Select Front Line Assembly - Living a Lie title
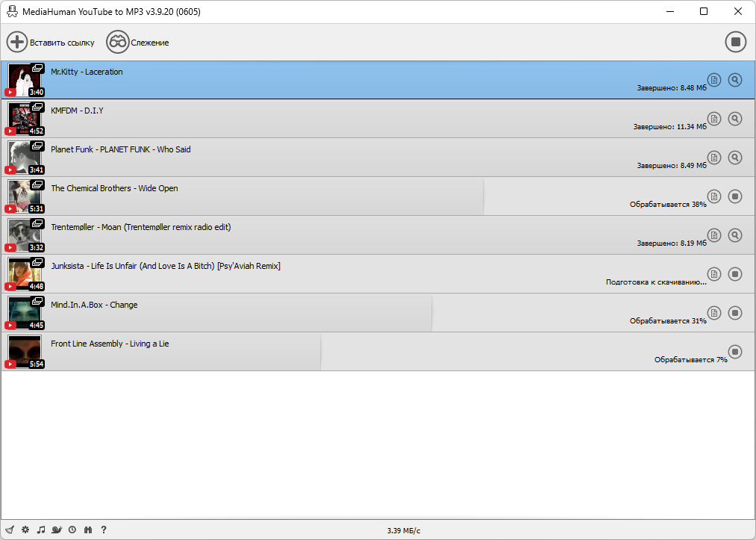The width and height of the screenshot is (756, 540). (x=110, y=344)
